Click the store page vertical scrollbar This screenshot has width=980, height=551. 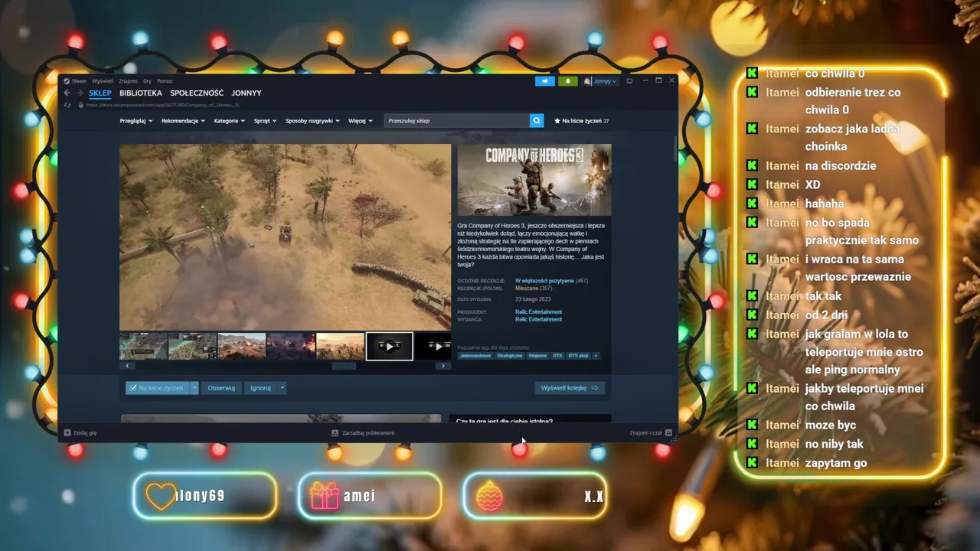[x=675, y=149]
